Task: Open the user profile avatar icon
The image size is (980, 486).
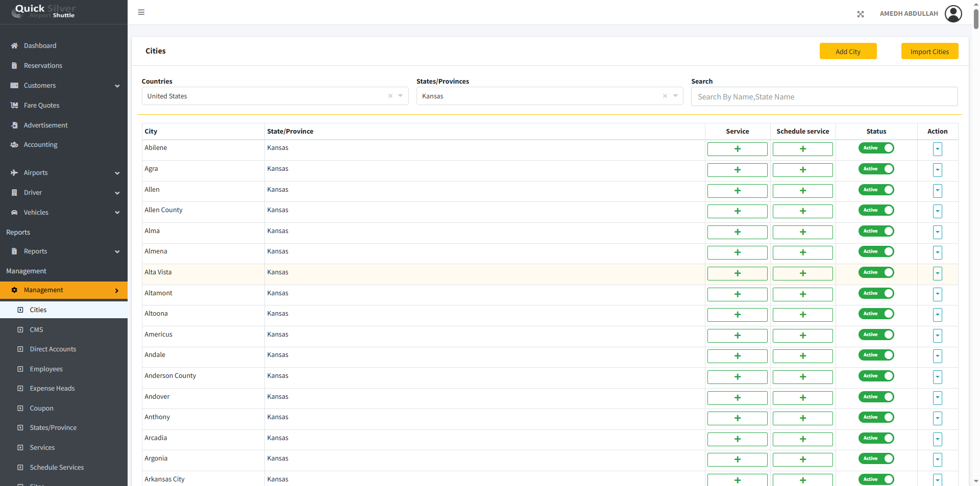Action: 953,14
